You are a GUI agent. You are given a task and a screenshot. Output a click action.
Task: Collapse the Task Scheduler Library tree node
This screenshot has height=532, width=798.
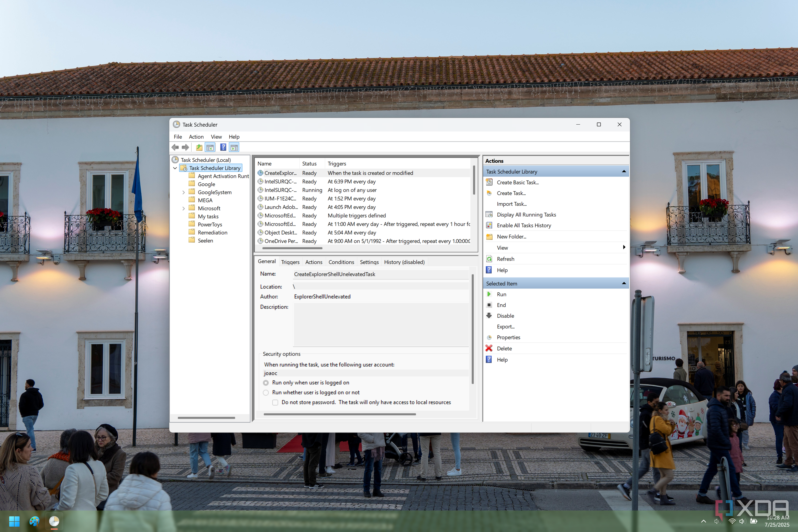(175, 168)
